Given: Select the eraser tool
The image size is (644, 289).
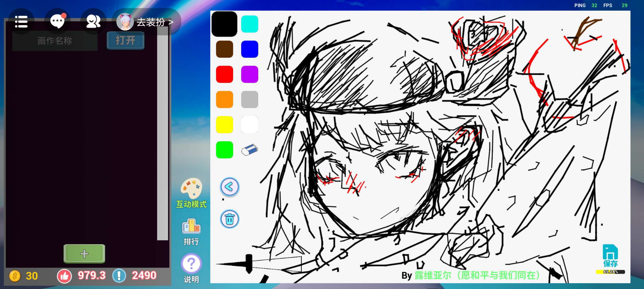Looking at the screenshot, I should click(250, 150).
